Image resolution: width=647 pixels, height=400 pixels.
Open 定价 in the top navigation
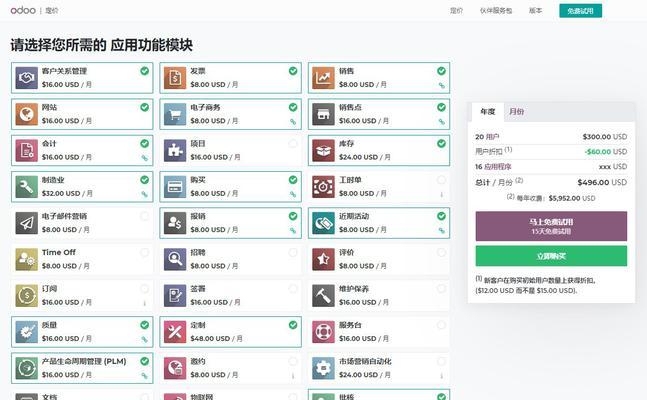(x=456, y=11)
